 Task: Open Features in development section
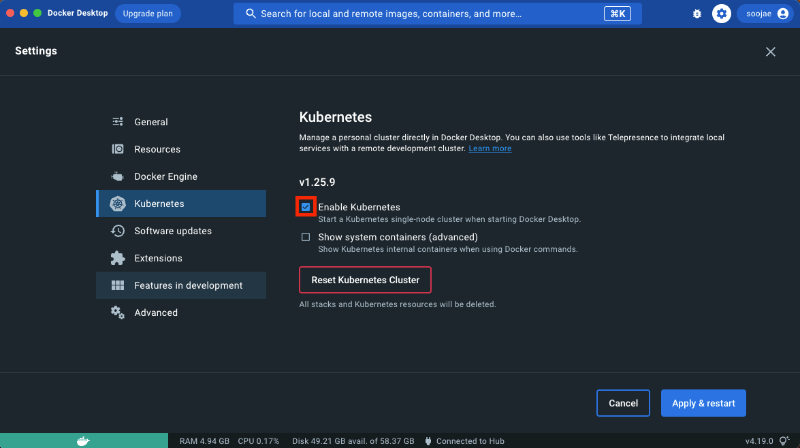pyautogui.click(x=181, y=285)
